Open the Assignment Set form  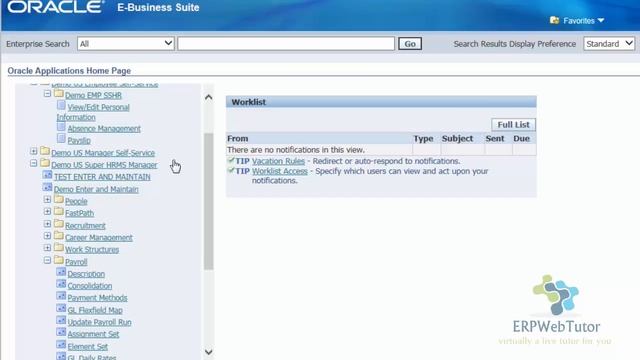93,334
